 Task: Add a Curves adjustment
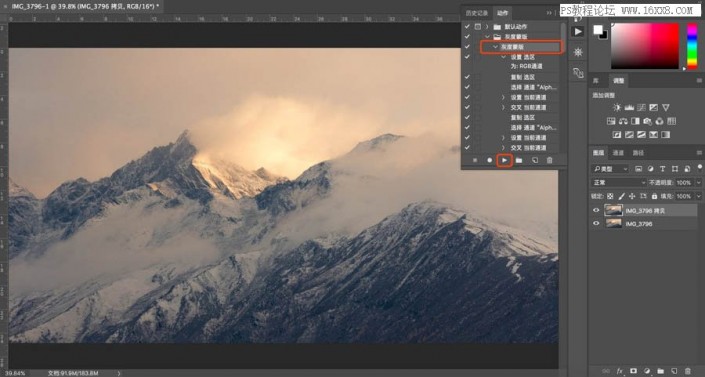pyautogui.click(x=641, y=108)
